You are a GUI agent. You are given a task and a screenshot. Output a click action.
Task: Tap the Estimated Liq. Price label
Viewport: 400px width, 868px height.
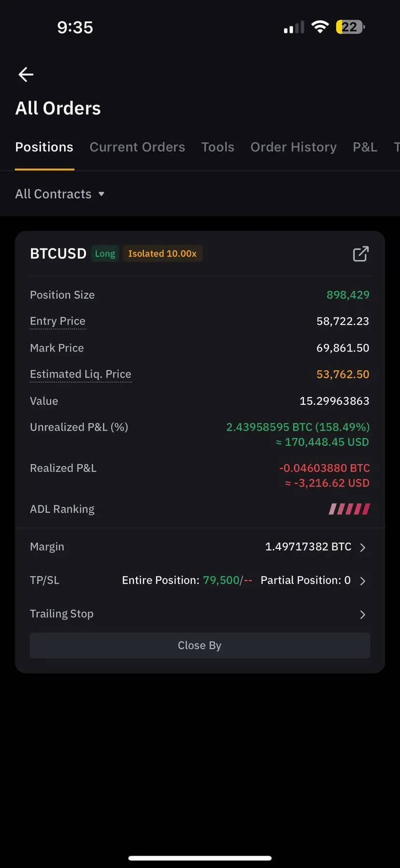coord(81,374)
